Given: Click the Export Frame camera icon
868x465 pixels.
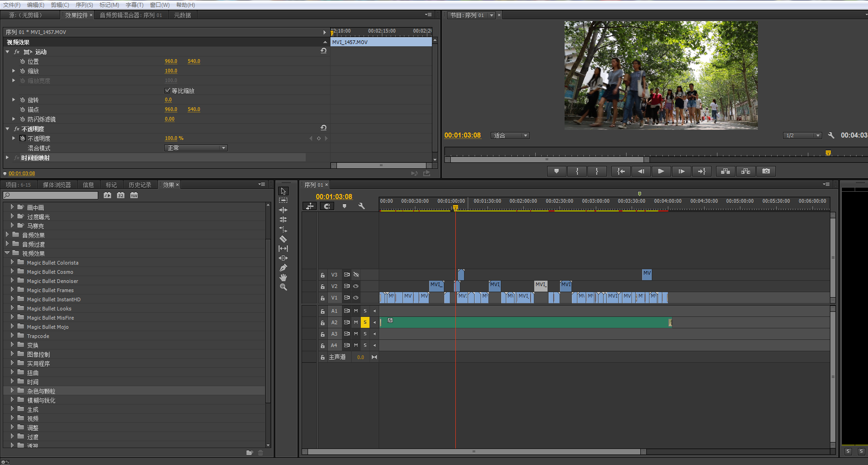Looking at the screenshot, I should click(x=766, y=171).
